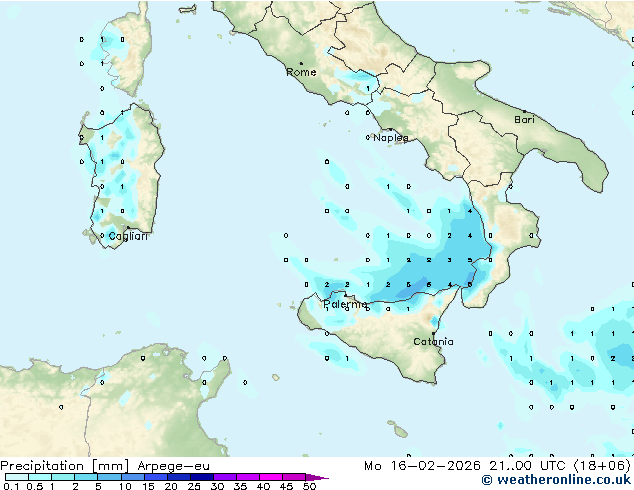Viewport: 634px width, 490px height.
Task: Click the '25' legend value
Action: pos(194,486)
